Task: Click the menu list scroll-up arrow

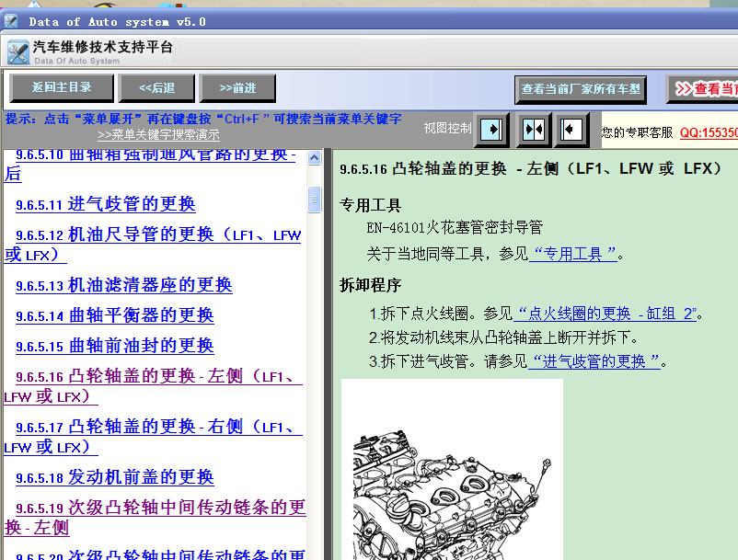Action: click(x=315, y=158)
